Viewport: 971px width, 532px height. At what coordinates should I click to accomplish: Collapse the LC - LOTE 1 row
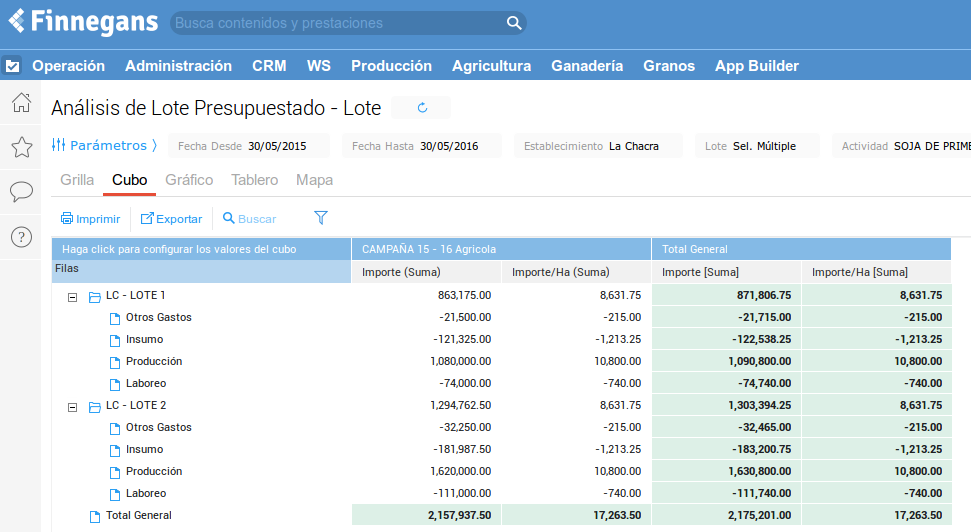click(72, 296)
